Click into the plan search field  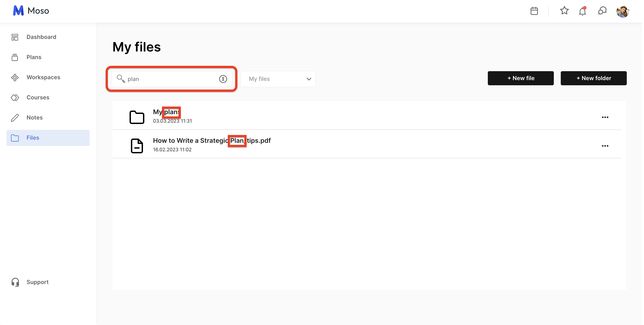170,79
